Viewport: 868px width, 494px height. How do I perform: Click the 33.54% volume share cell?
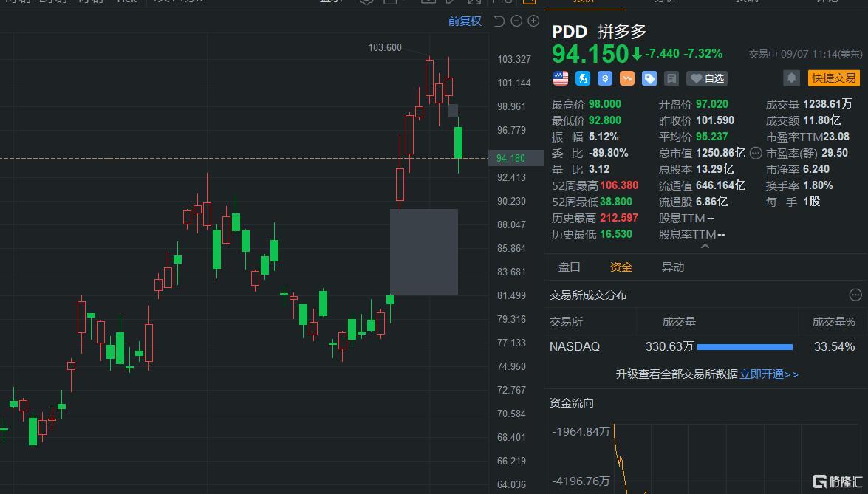click(x=834, y=347)
